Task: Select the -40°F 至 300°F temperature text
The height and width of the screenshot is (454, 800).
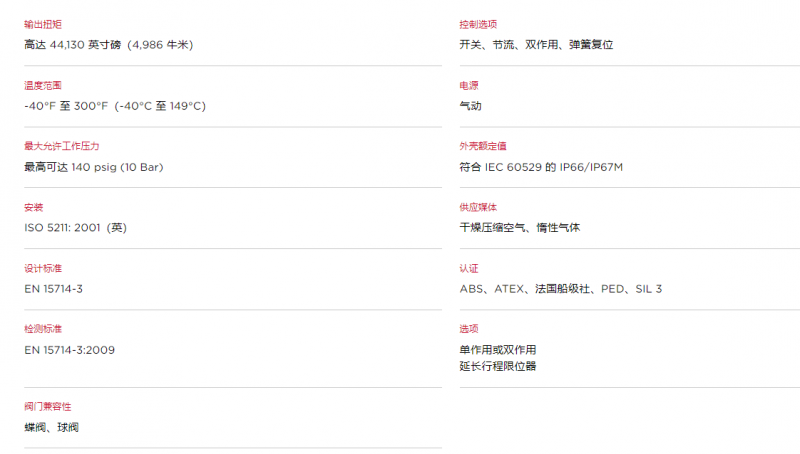Action: [66, 106]
